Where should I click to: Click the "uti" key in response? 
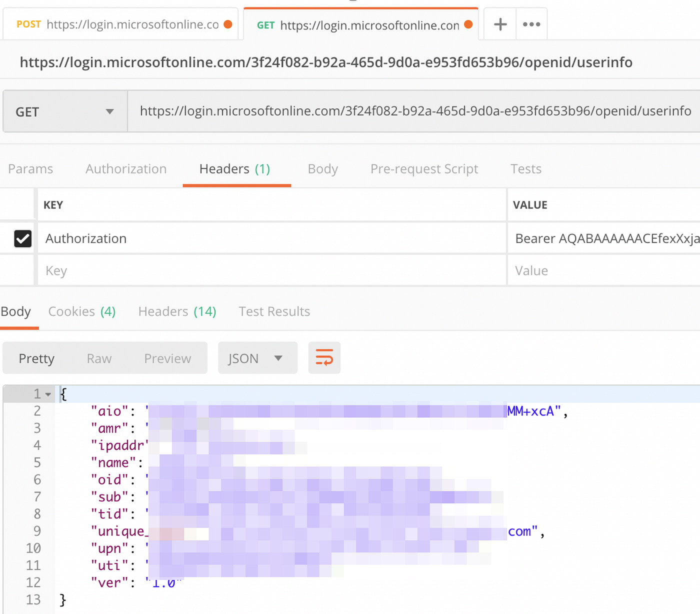109,565
